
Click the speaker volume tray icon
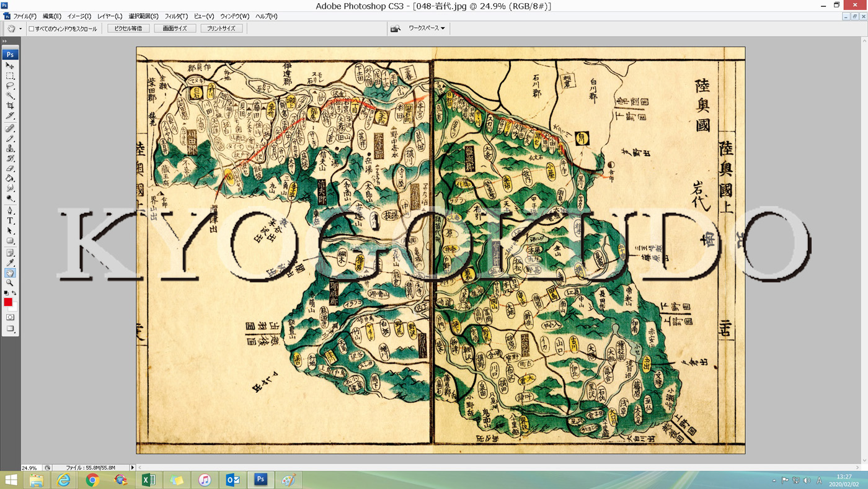pos(807,481)
